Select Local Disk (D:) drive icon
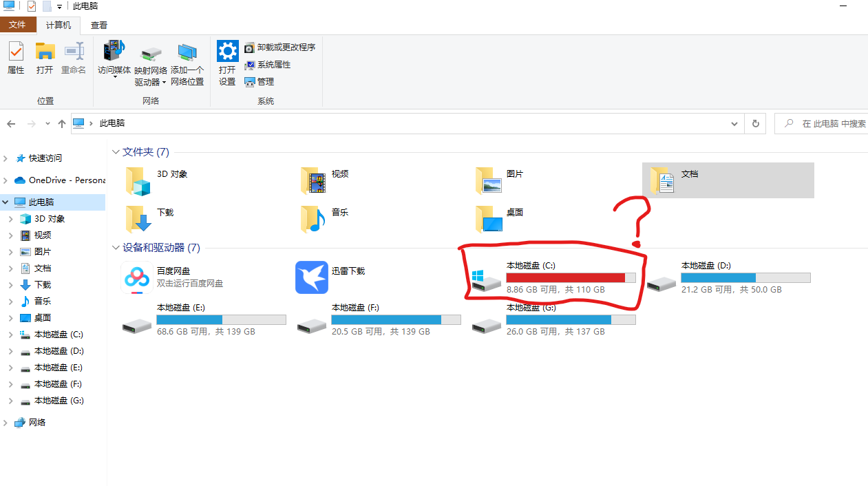The width and height of the screenshot is (868, 486). pos(661,283)
